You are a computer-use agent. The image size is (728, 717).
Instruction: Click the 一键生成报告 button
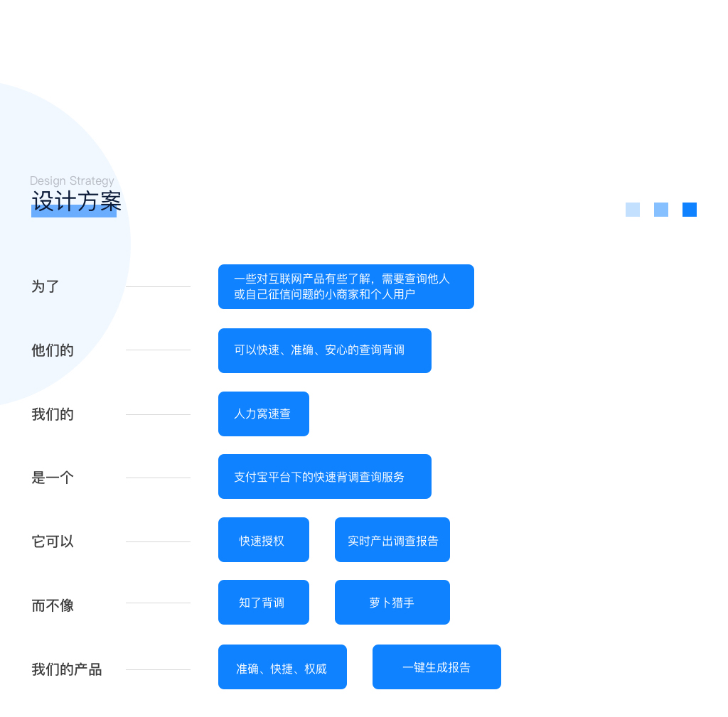437,667
